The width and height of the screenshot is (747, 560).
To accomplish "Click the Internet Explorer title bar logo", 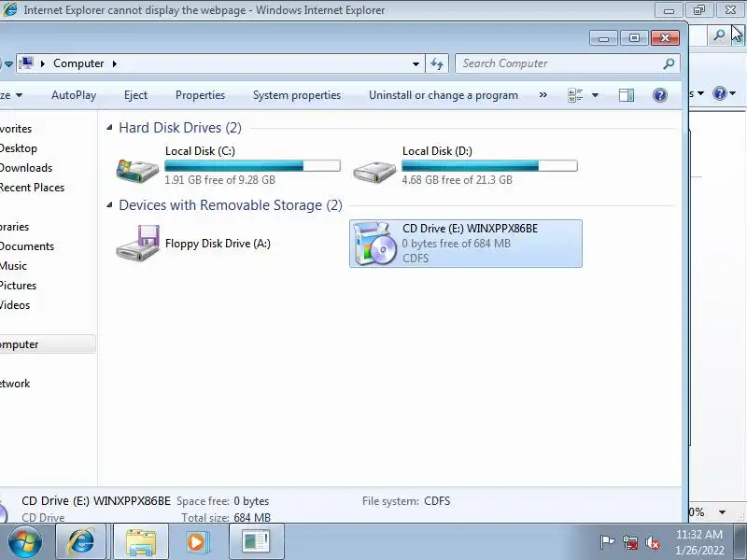I will pos(10,9).
